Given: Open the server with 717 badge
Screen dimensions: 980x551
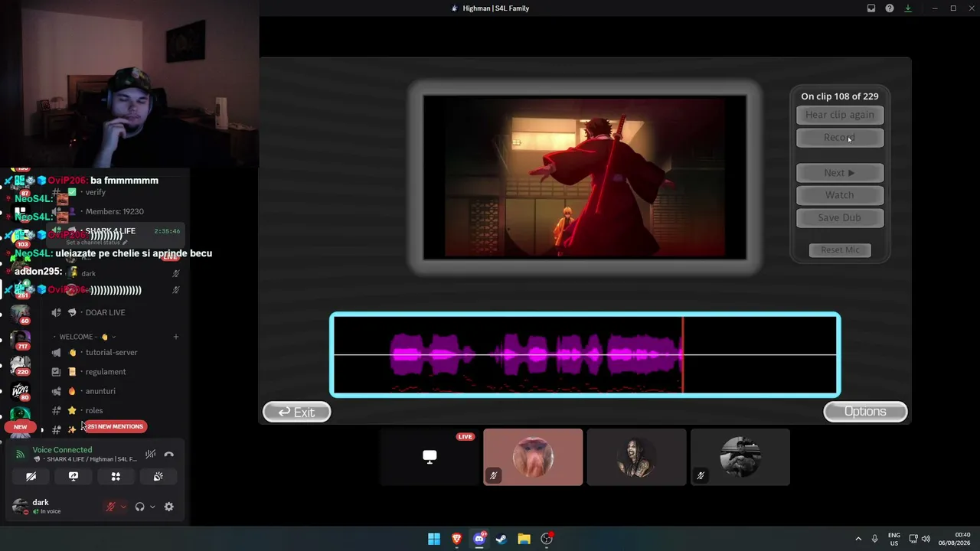Looking at the screenshot, I should [20, 339].
